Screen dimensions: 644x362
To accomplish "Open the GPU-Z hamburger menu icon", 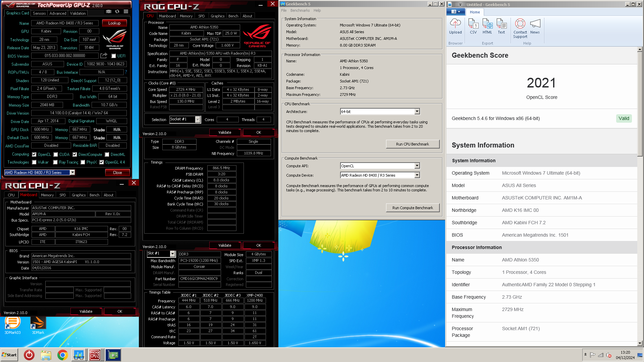I will 126,12.
